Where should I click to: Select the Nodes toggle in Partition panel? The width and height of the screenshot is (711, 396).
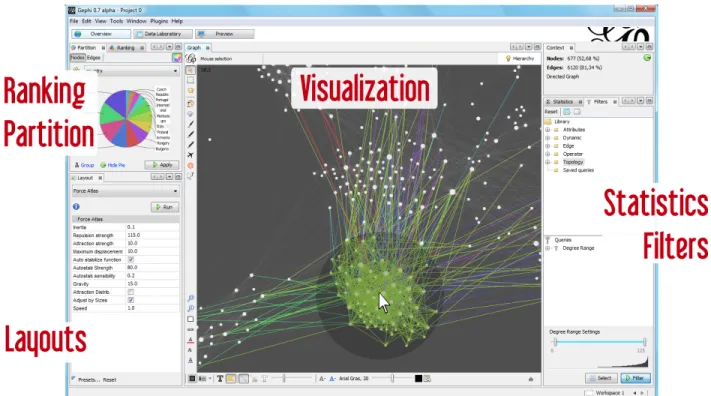coord(77,58)
